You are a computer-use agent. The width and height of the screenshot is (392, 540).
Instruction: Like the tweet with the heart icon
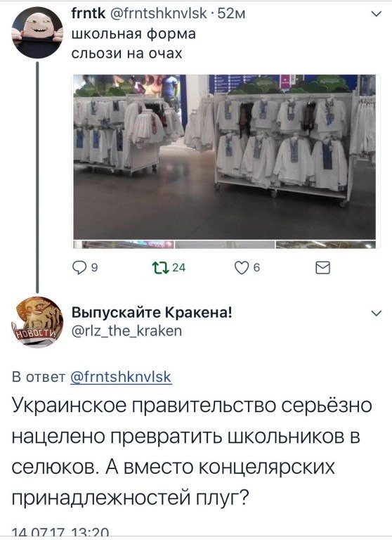pyautogui.click(x=241, y=268)
